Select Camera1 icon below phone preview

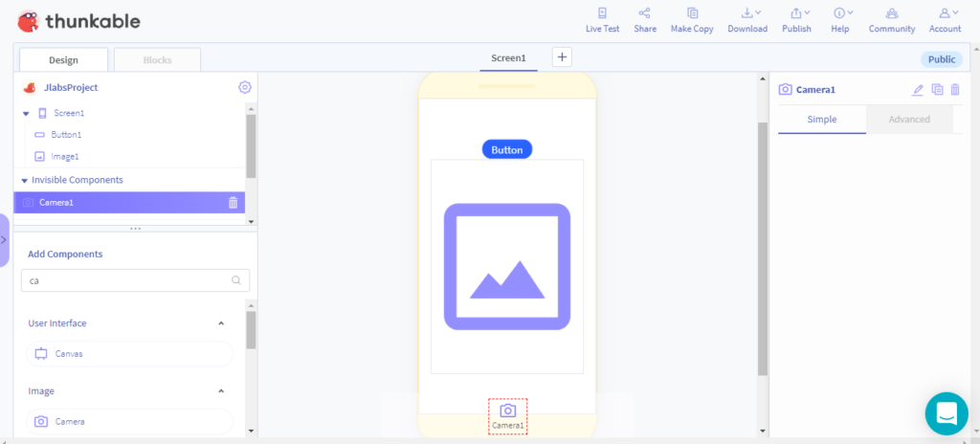(x=507, y=416)
